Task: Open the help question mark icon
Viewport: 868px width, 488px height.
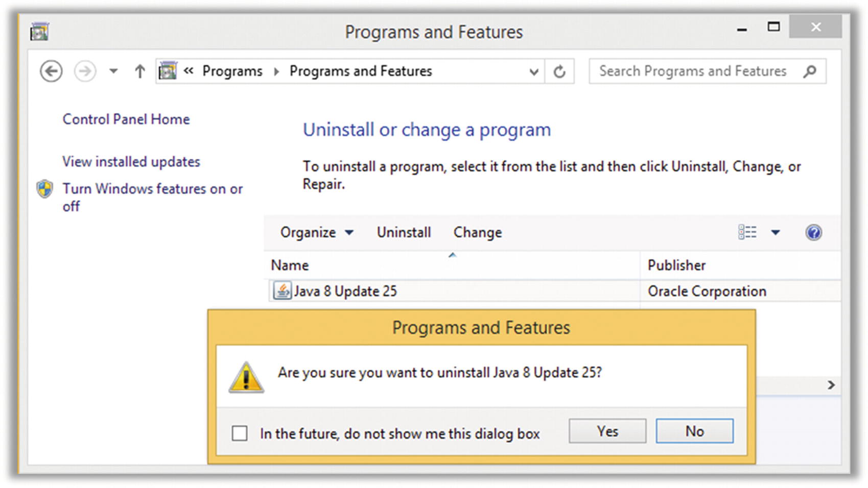Action: point(813,233)
